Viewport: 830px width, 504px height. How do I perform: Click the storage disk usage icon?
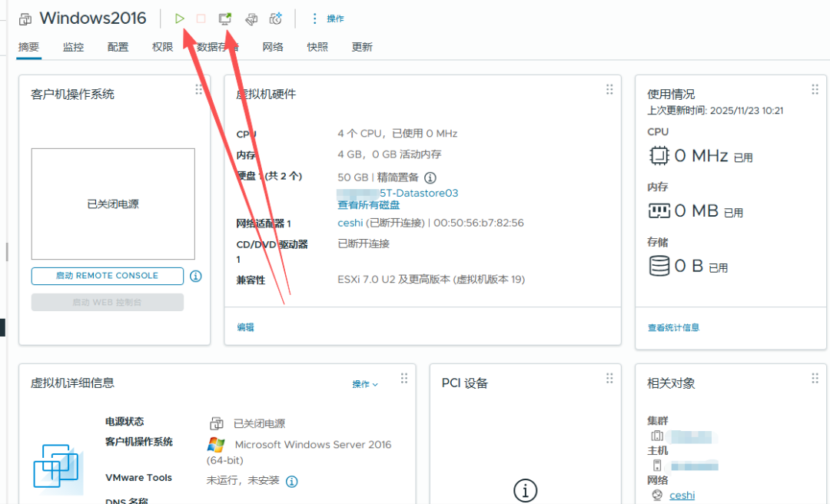(659, 266)
